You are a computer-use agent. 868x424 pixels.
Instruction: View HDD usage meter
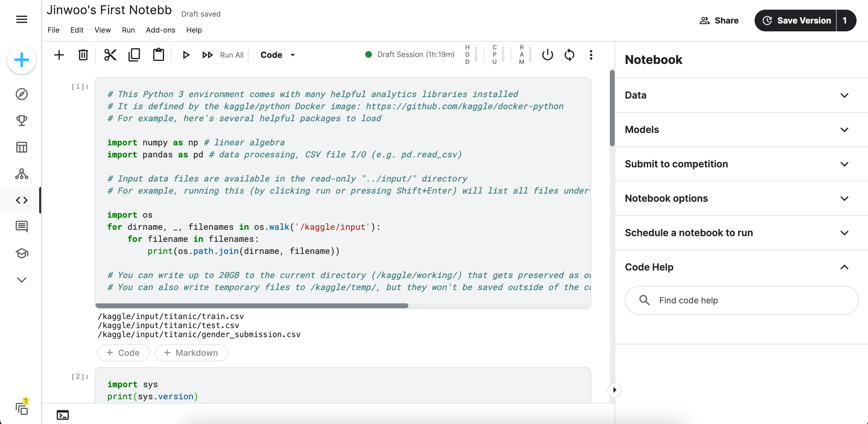[x=471, y=55]
